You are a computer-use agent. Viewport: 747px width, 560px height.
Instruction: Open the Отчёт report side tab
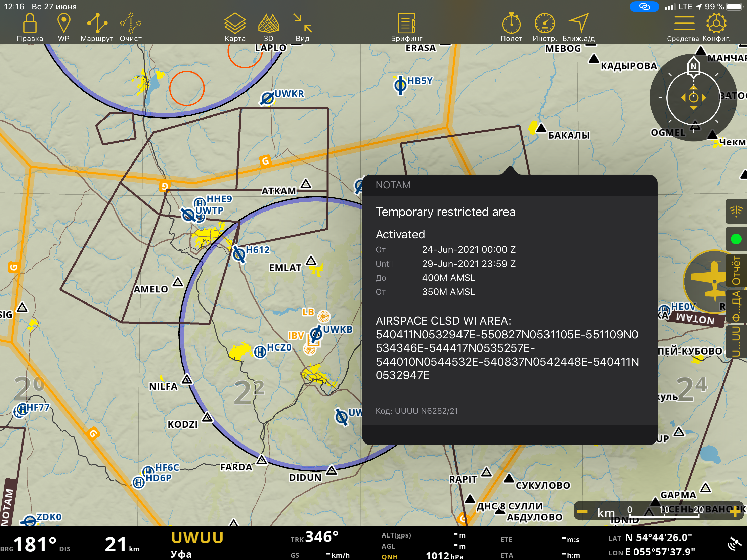(737, 270)
